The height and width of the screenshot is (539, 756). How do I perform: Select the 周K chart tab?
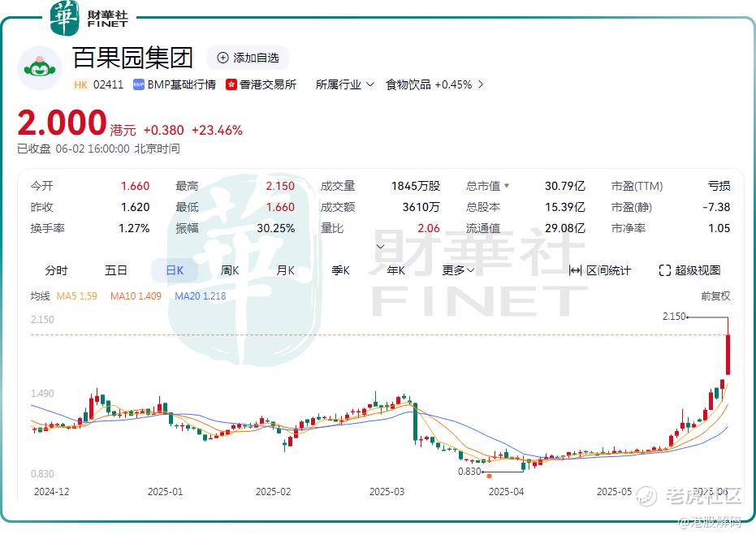(230, 270)
